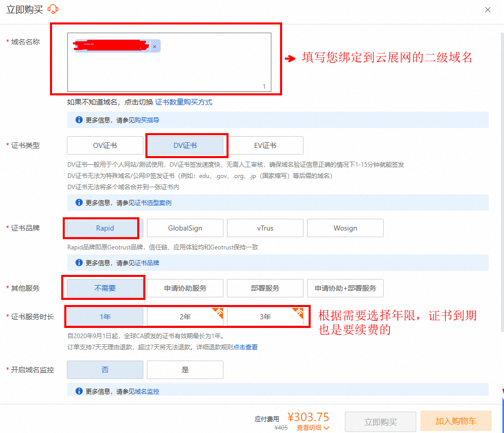Click the customer service headset icon
This screenshot has height=433, width=504.
click(53, 9)
